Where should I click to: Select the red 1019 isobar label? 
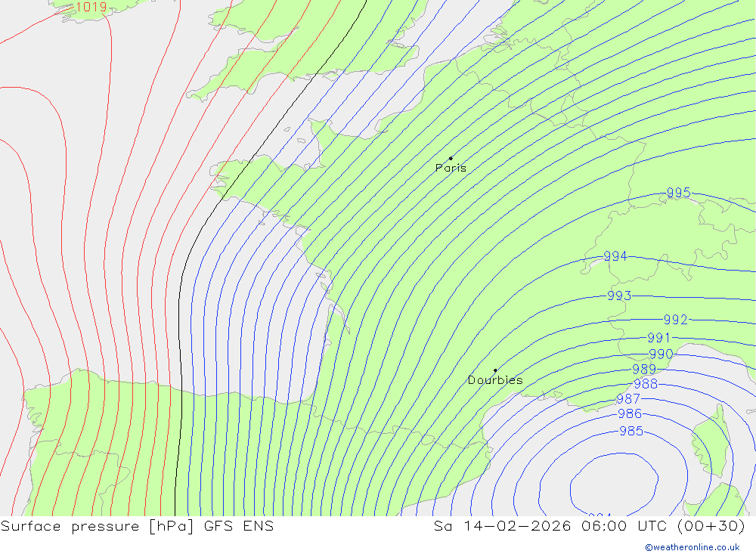(91, 7)
